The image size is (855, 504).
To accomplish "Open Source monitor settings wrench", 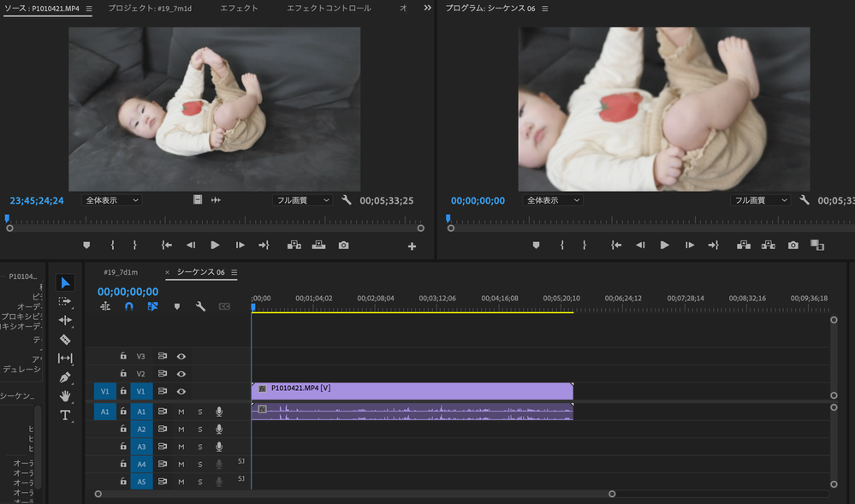I will 347,200.
